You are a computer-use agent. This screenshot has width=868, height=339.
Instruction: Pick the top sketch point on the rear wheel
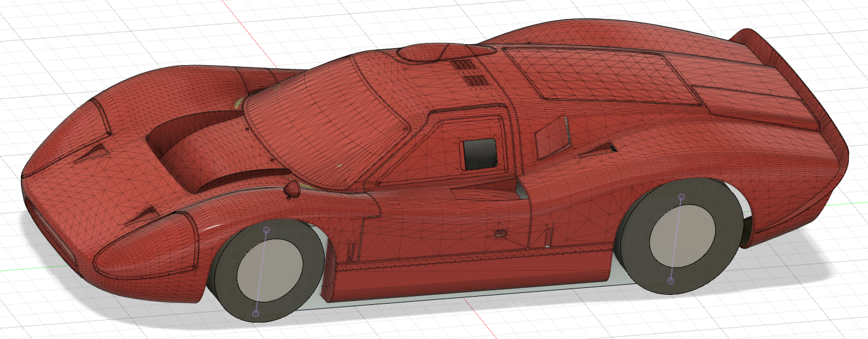click(x=681, y=197)
